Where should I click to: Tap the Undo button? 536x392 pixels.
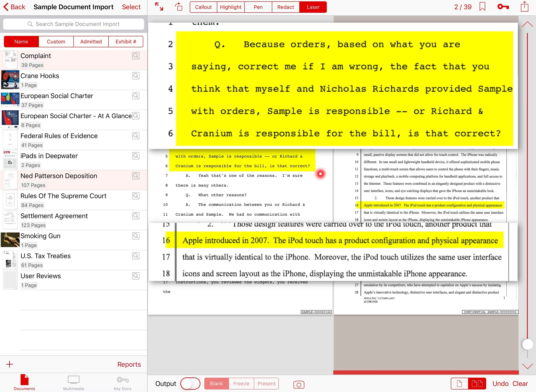tap(500, 383)
